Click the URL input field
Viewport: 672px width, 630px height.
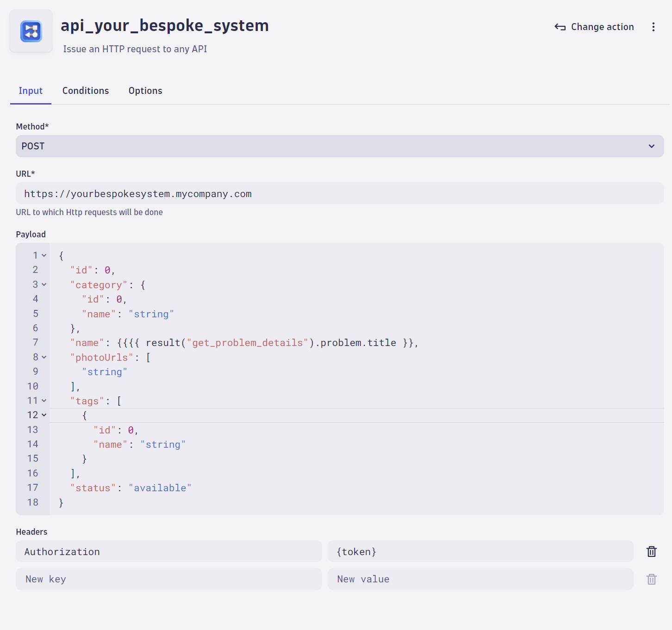(340, 193)
